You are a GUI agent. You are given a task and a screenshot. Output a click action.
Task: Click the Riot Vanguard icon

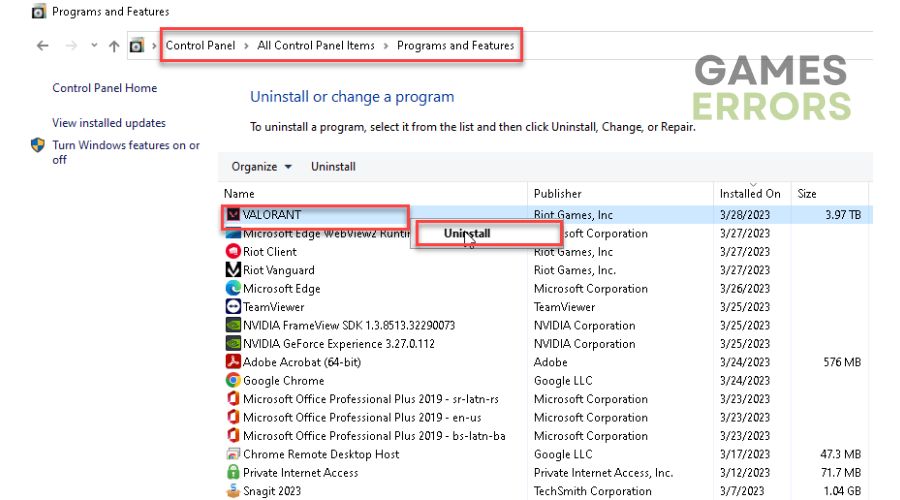(x=233, y=270)
